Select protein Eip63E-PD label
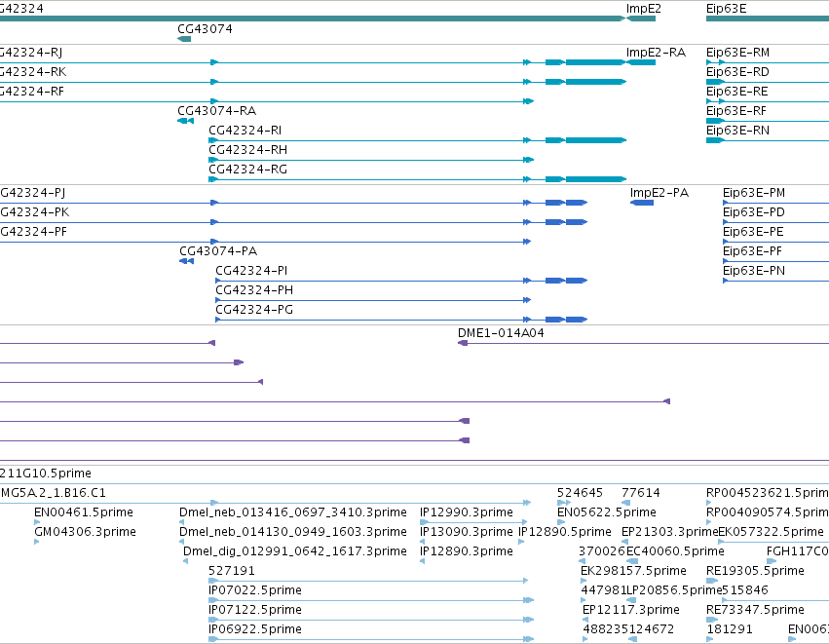The width and height of the screenshot is (829, 644). pyautogui.click(x=753, y=212)
